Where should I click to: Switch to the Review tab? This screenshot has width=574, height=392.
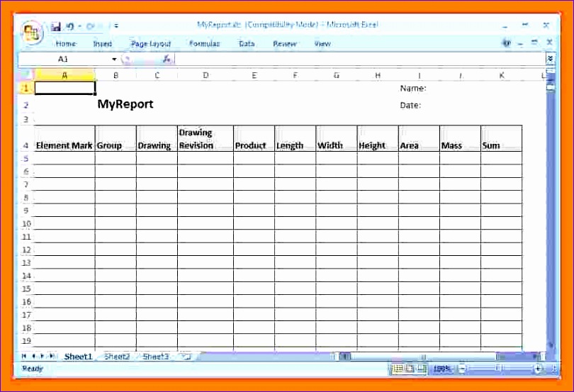[x=285, y=44]
